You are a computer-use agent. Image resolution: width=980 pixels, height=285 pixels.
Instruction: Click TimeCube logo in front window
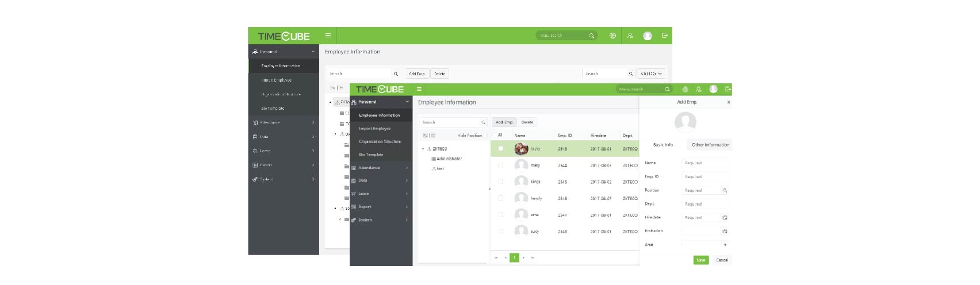(x=380, y=89)
